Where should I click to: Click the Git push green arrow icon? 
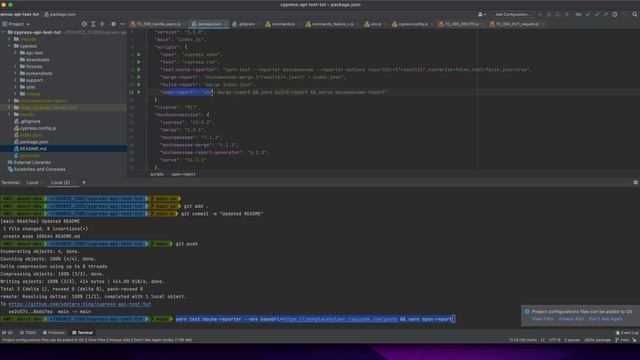[x=605, y=14]
